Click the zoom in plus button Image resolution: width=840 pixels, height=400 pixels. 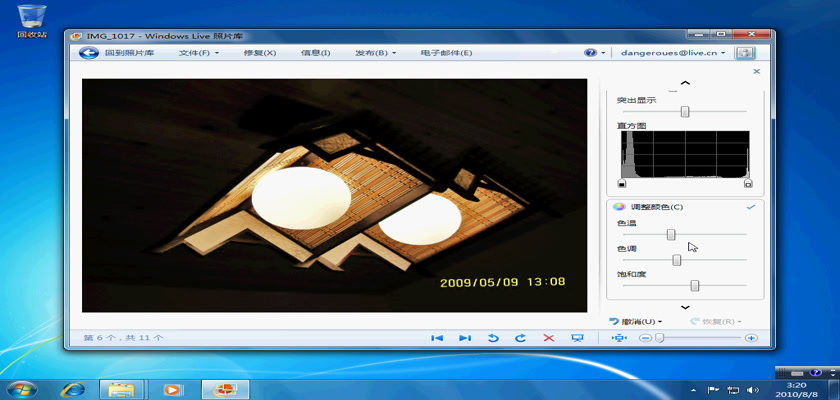pos(751,338)
